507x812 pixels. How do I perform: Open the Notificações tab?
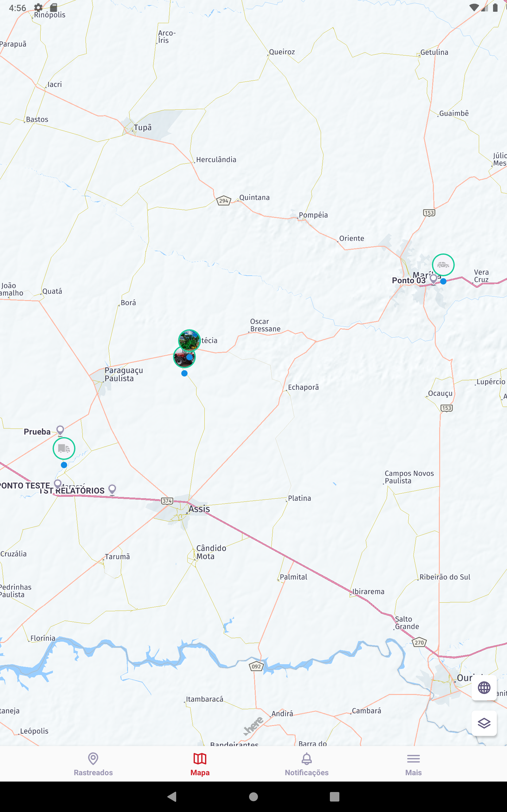tap(306, 764)
